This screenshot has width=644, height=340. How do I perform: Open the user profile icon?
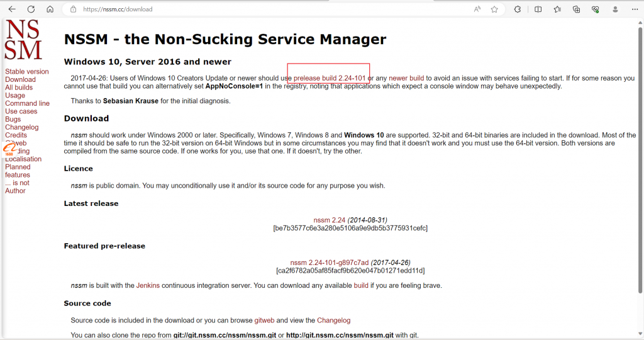pos(616,9)
